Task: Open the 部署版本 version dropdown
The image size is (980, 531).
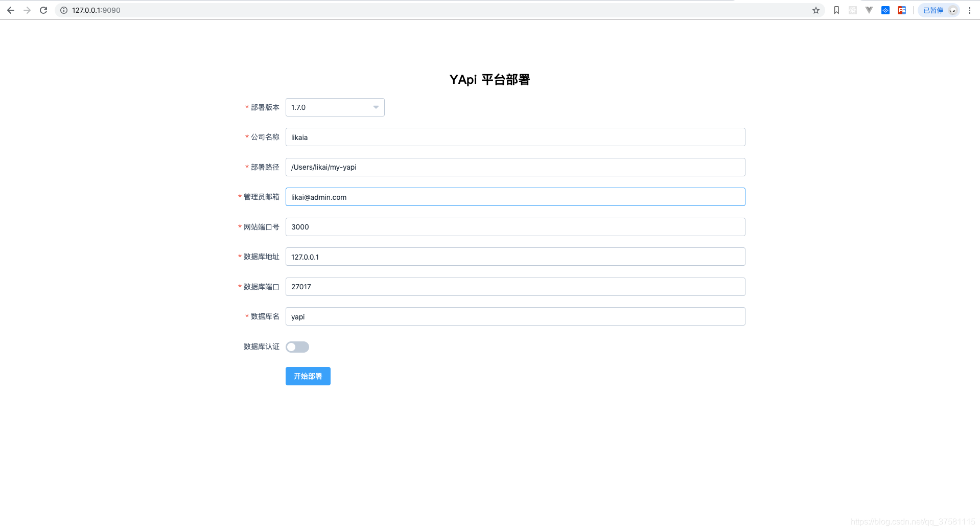Action: [x=335, y=107]
